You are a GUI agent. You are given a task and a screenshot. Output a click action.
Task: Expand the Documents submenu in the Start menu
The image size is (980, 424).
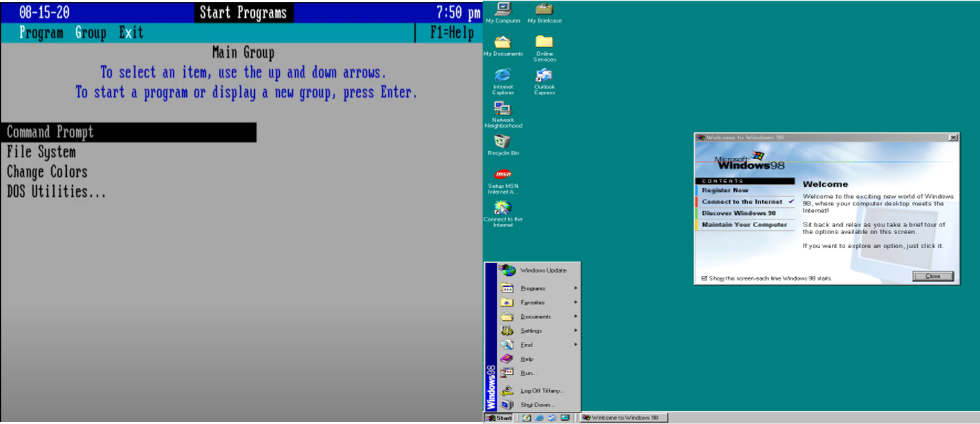538,316
